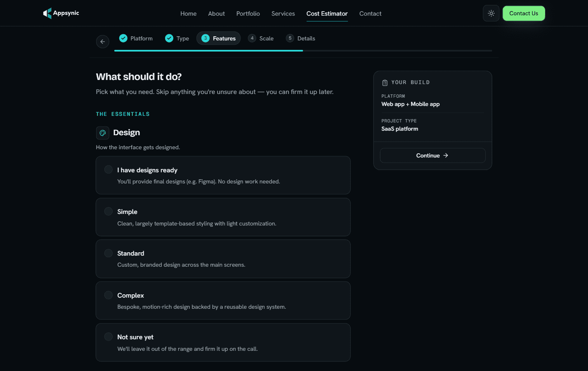Click the 'YOUR BUILD' panel title

click(x=411, y=82)
